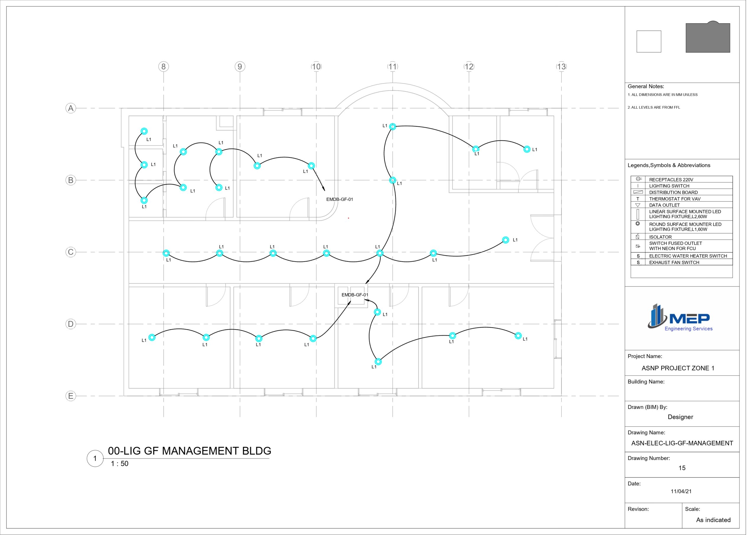Viewport: 756px width, 535px height.
Task: Select the 00-LIG GF MANAGEMENT BLDG view title
Action: click(189, 451)
